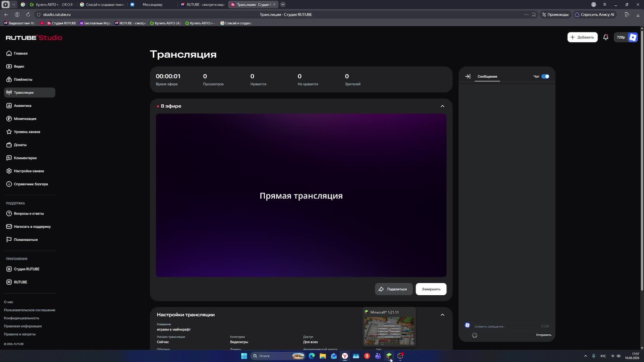The width and height of the screenshot is (644, 362).
Task: Open Главная in the sidebar
Action: click(30, 53)
